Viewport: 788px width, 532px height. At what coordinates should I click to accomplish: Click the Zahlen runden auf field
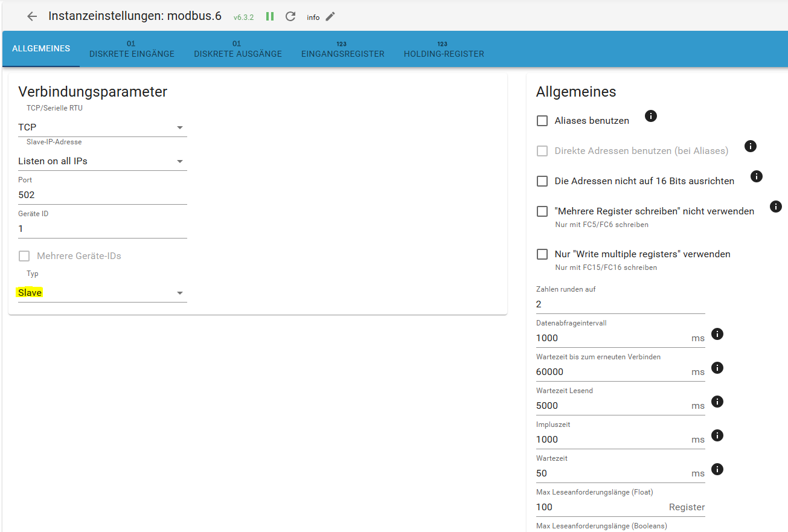pos(620,304)
